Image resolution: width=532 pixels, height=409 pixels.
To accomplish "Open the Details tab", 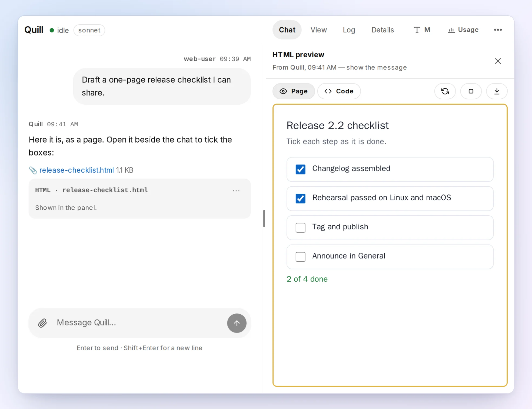I will (x=383, y=30).
